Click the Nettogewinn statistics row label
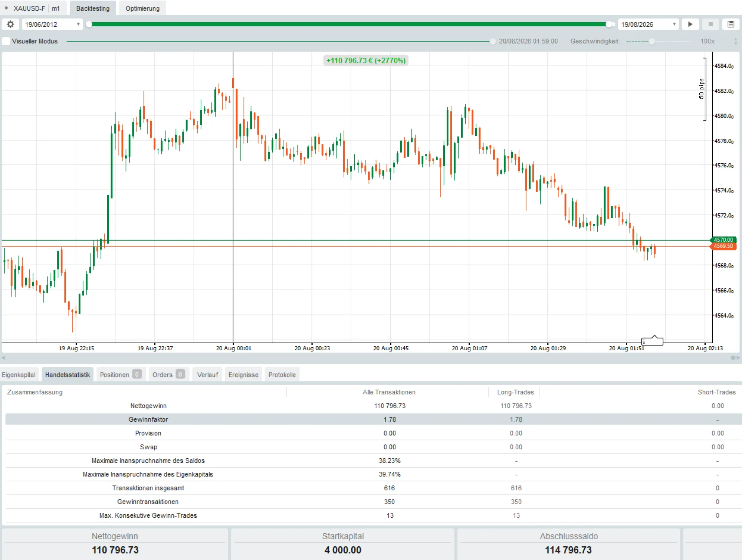Viewport: 742px width, 560px height. point(148,406)
